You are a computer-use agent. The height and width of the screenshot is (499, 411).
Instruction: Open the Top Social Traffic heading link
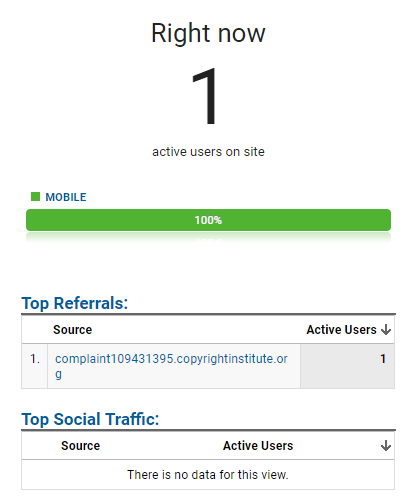pyautogui.click(x=90, y=419)
